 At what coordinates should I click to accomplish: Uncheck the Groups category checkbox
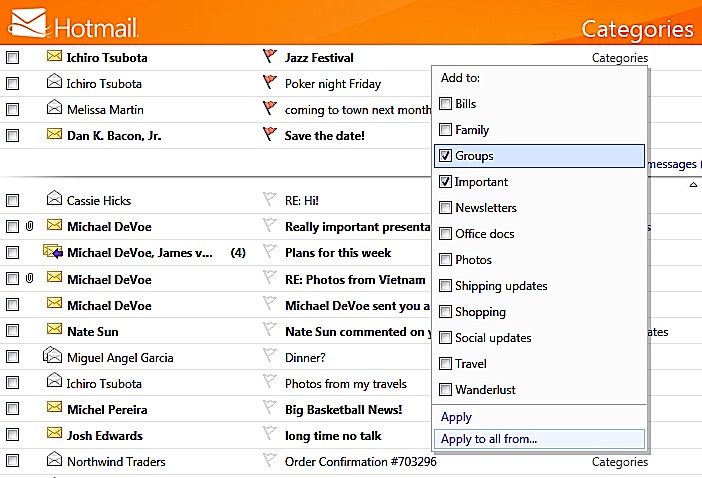[446, 156]
